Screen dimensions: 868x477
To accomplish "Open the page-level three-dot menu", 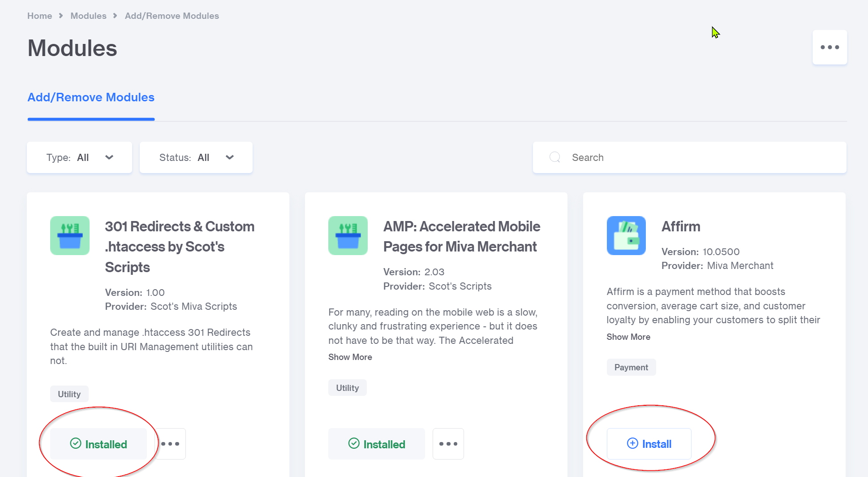I will [x=829, y=48].
